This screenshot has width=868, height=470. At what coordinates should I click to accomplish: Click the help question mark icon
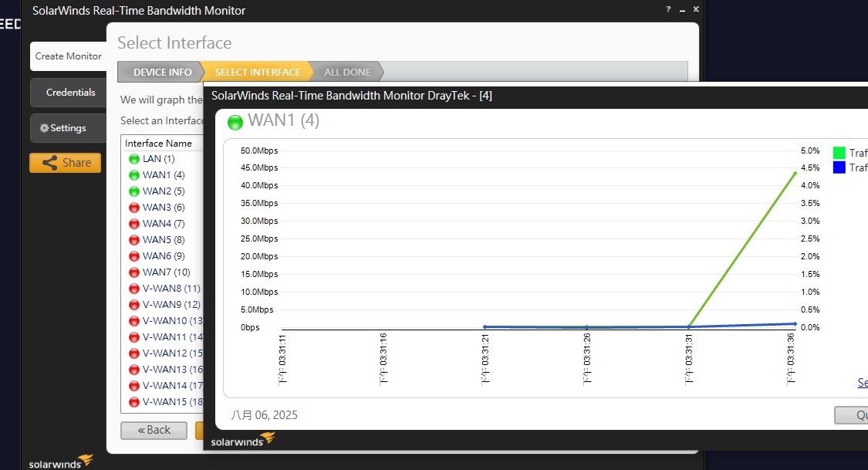(668, 9)
